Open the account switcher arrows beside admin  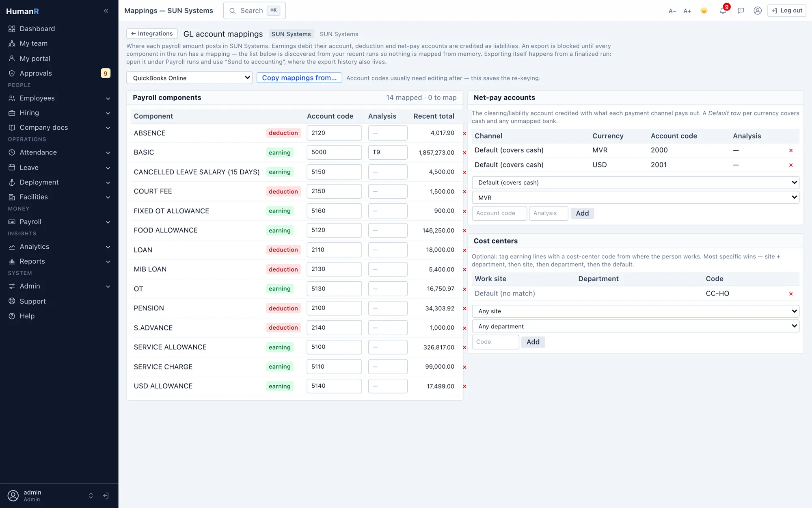click(91, 495)
